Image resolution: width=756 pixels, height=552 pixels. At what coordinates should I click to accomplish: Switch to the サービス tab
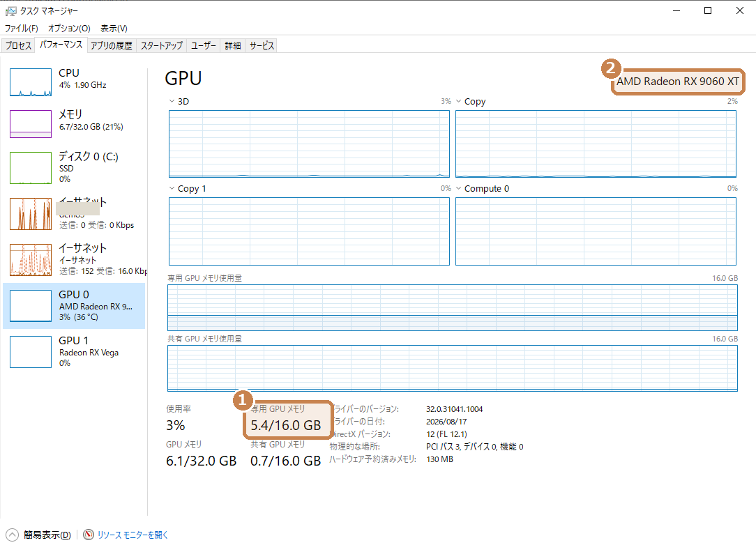point(262,46)
